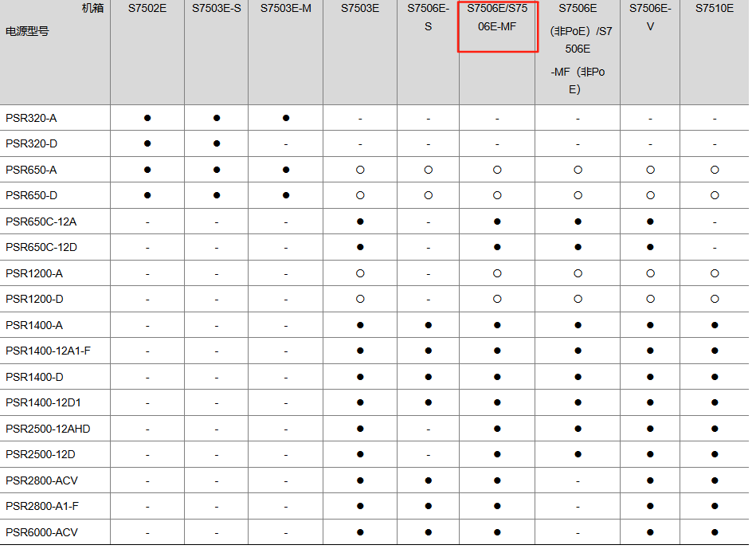Select the PSR1200-A row label
Screen dimensions: 756x549
pyautogui.click(x=34, y=273)
